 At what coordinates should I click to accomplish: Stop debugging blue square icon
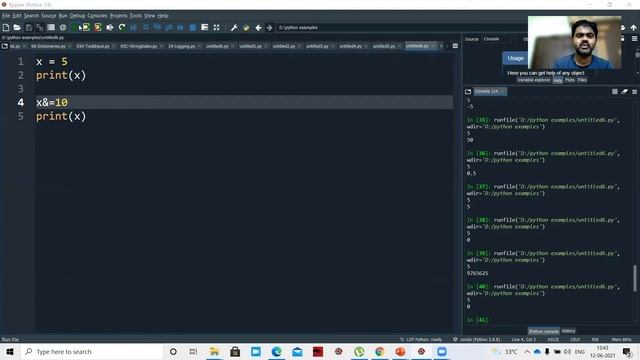(193, 27)
